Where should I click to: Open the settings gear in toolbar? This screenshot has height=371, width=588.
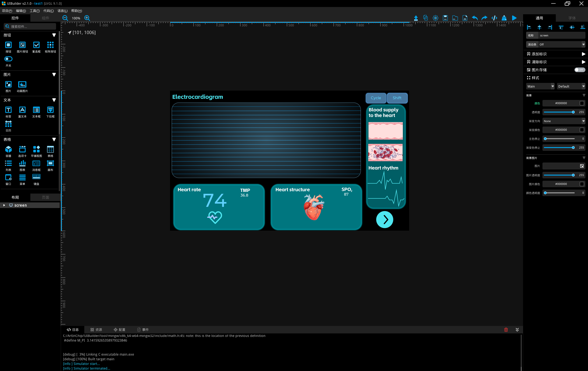point(435,18)
